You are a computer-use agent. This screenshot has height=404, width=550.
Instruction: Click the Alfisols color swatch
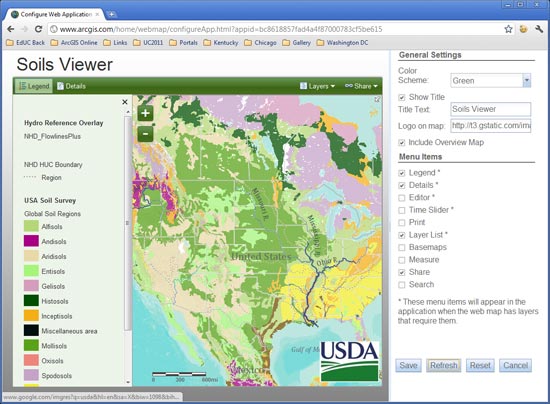[31, 226]
